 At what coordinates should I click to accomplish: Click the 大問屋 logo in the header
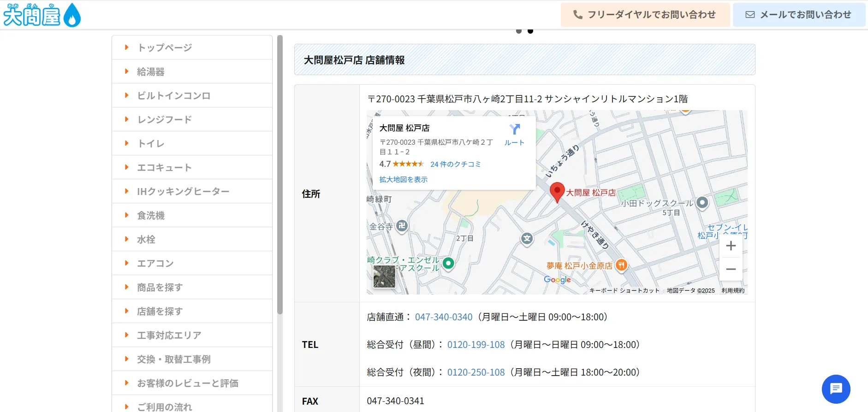(42, 15)
